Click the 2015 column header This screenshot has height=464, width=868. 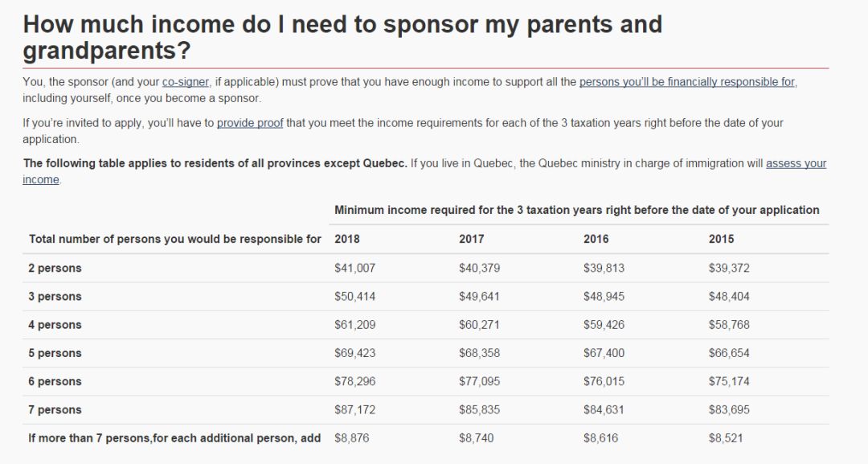click(721, 239)
